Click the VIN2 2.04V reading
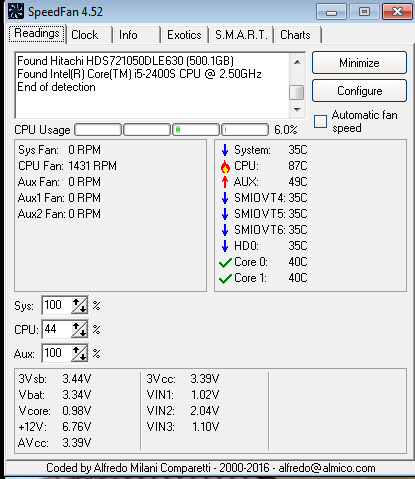The image size is (415, 479). [183, 411]
